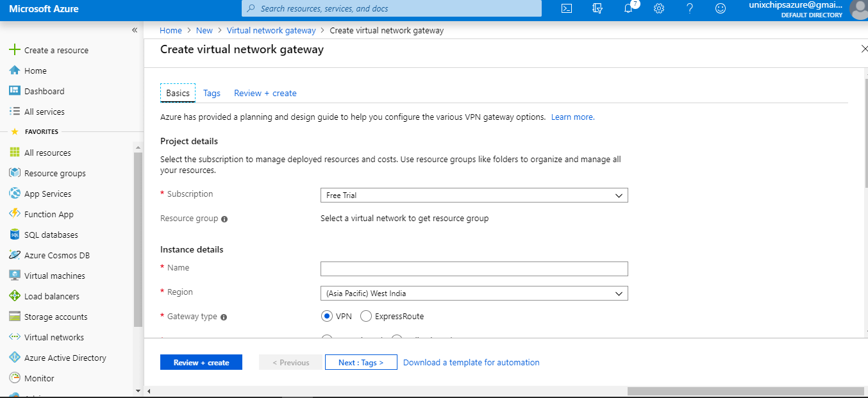Focus the top search resources box
This screenshot has width=868, height=398.
point(391,8)
